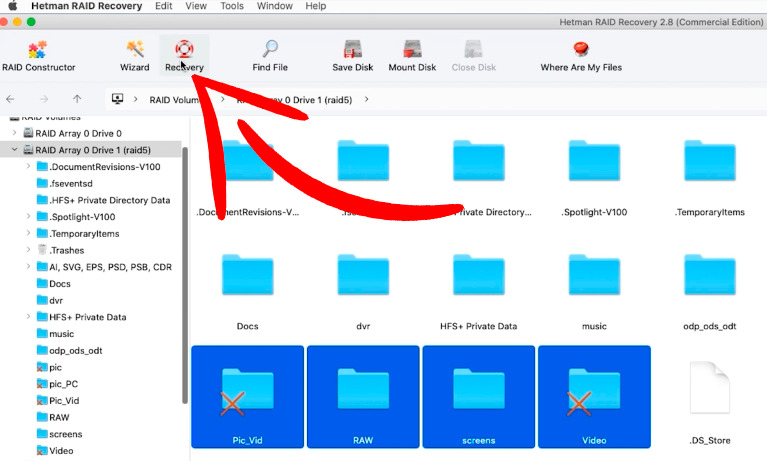Select pic_PC in the sidebar tree
This screenshot has height=461, width=767.
coord(57,384)
